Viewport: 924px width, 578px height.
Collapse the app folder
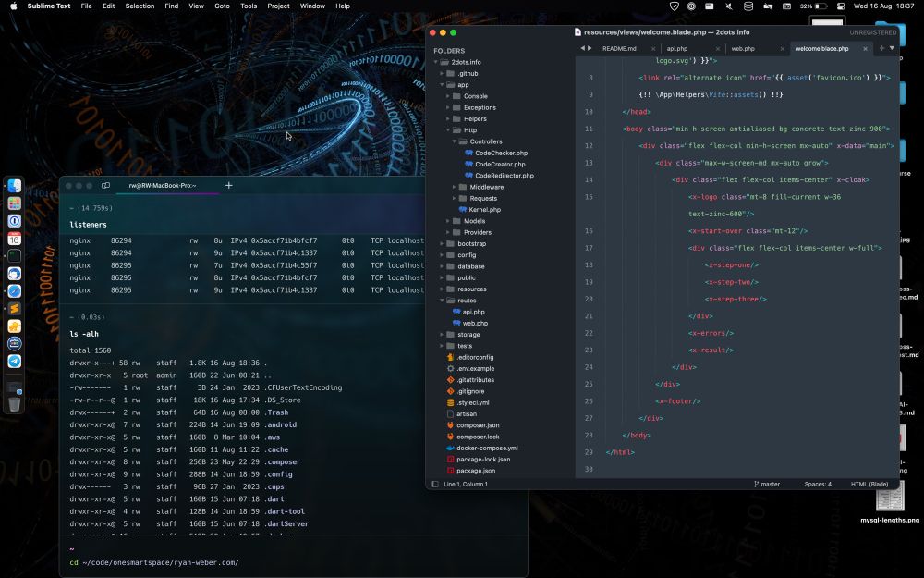point(442,85)
